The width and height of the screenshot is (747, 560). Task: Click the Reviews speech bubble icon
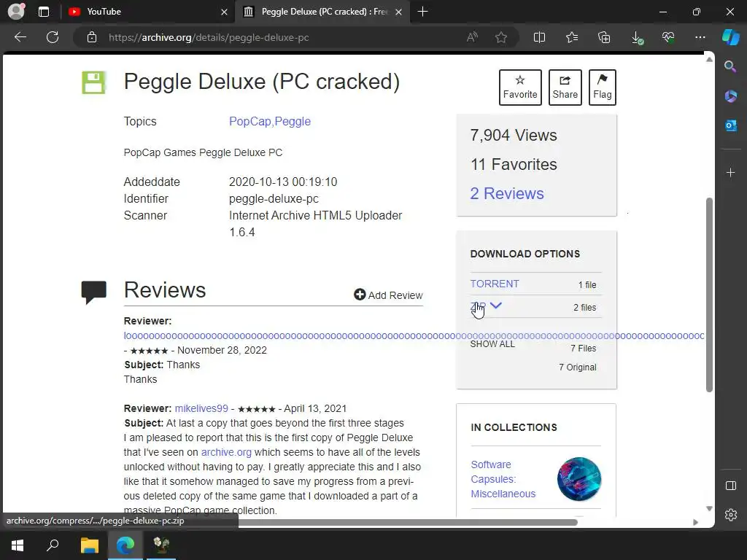[94, 292]
